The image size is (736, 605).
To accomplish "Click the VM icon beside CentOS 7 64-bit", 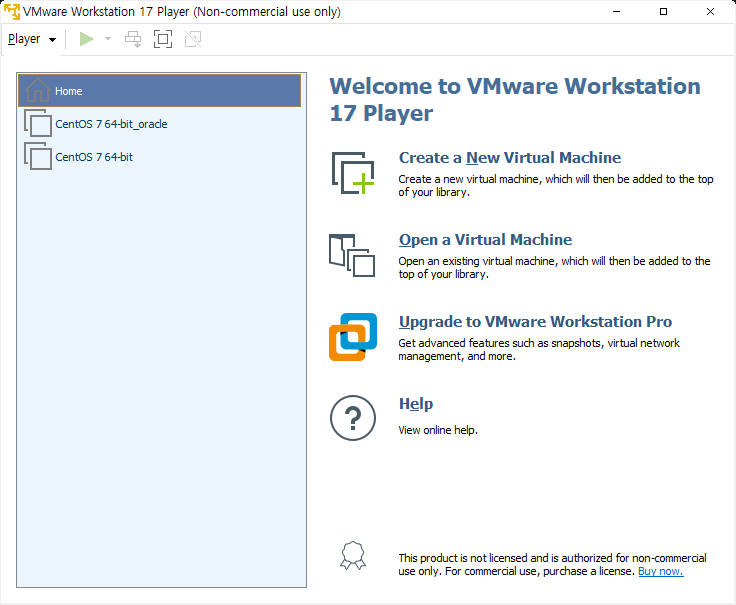I will click(38, 156).
